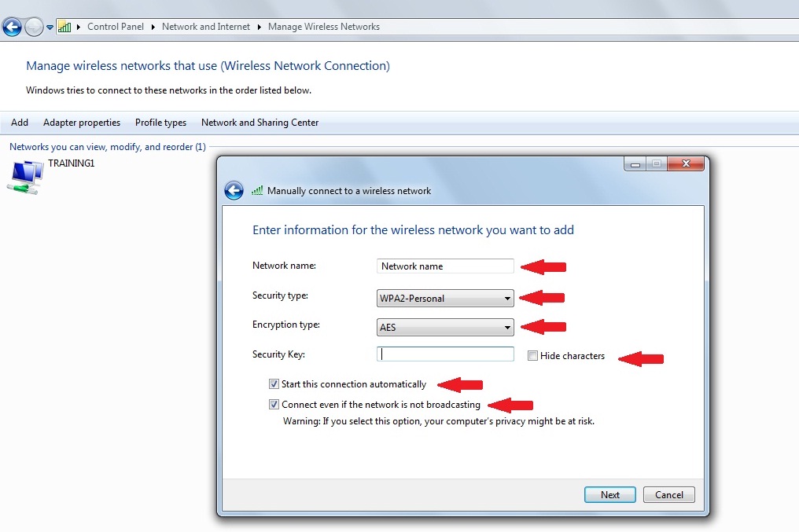The width and height of the screenshot is (799, 532).
Task: Click the 'Manually connect to a wireless network' title
Action: click(349, 191)
